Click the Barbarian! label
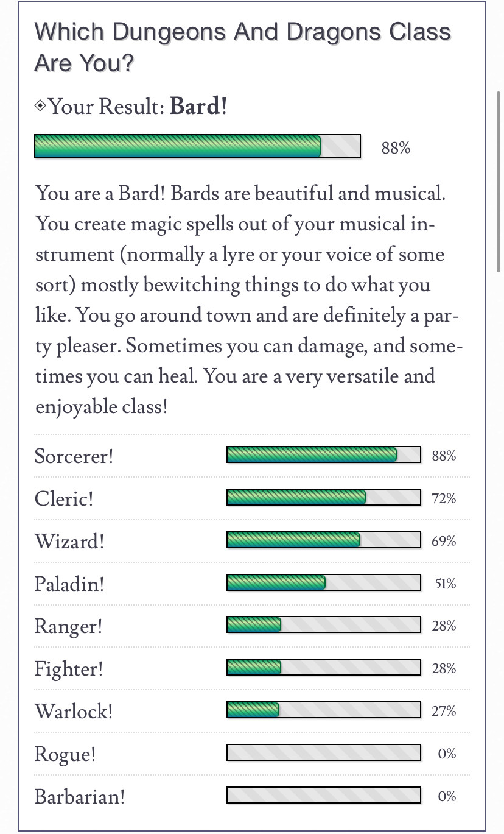Image resolution: width=504 pixels, height=834 pixels. click(x=80, y=797)
